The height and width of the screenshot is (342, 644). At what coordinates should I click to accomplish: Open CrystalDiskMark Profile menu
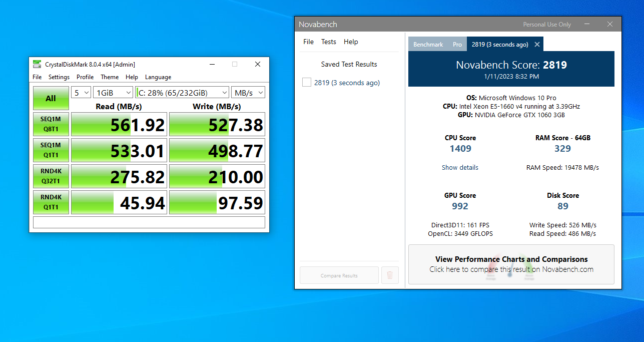tap(85, 77)
